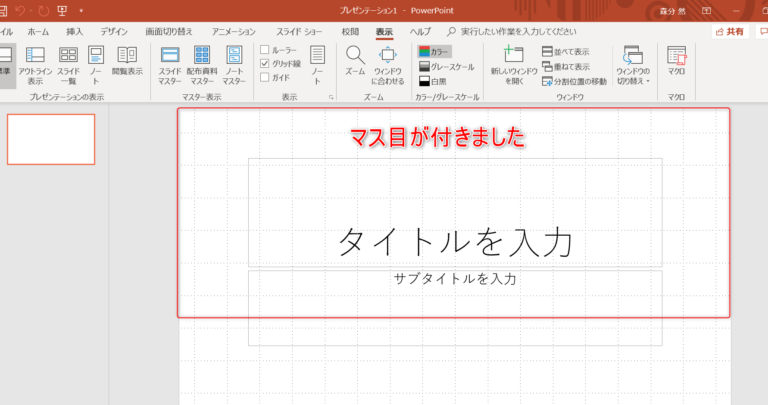The height and width of the screenshot is (405, 768).
Task: Click the 共有 share button
Action: [730, 32]
